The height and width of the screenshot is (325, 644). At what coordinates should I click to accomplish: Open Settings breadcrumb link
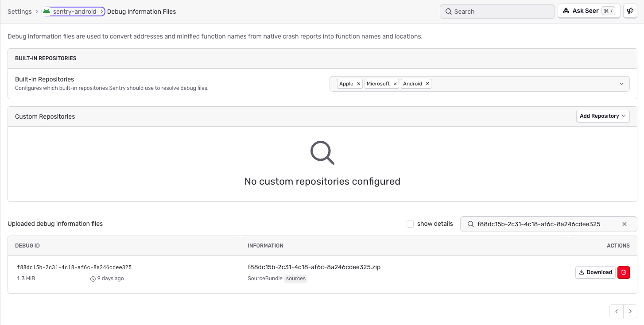[19, 12]
